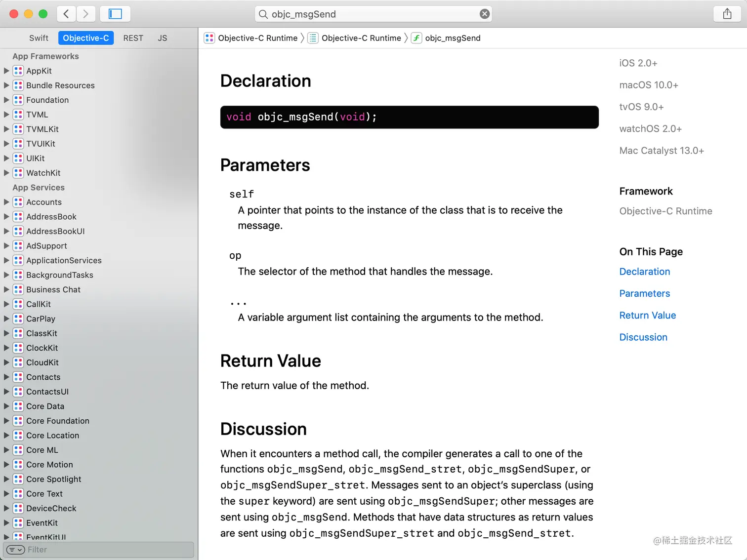This screenshot has height=560, width=747.
Task: Switch to the Swift language tab
Action: tap(39, 38)
